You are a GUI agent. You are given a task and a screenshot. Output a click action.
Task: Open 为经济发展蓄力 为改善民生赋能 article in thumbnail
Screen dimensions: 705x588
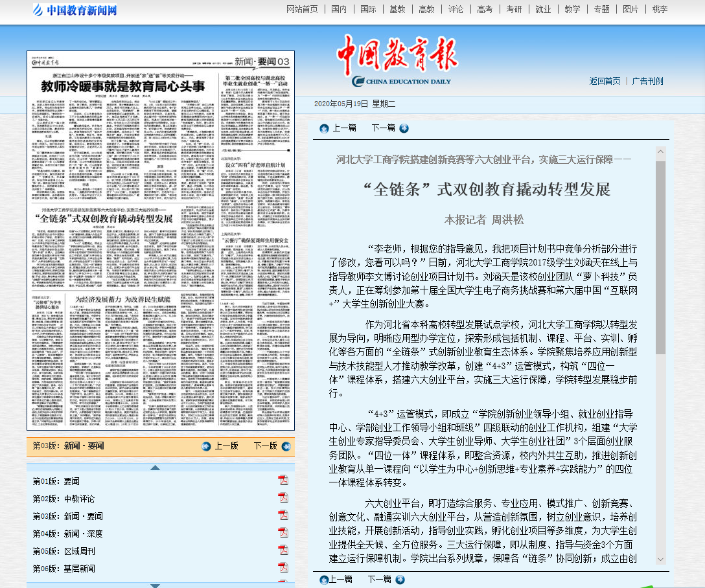click(122, 300)
